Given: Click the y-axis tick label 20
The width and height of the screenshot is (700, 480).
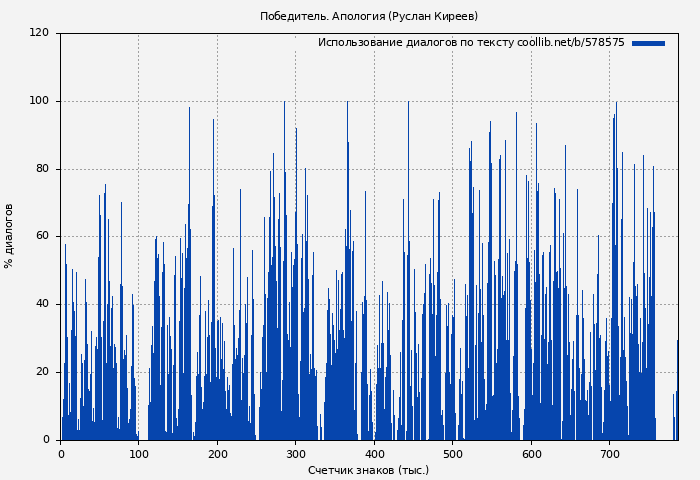Looking at the screenshot, I should click(42, 372).
